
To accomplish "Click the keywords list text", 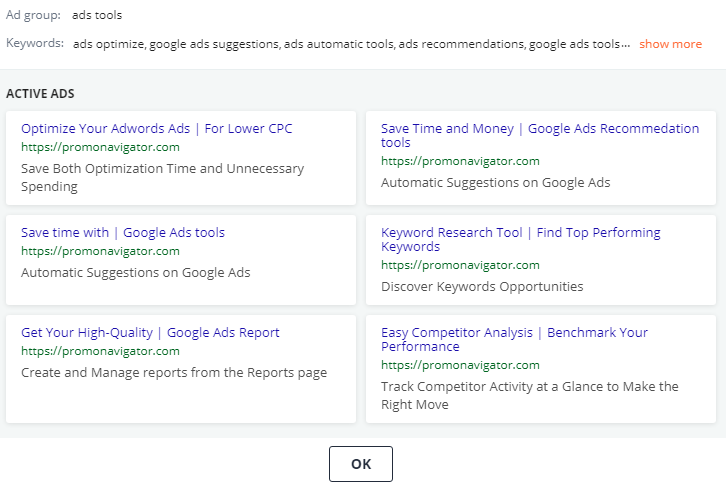I will [x=351, y=44].
